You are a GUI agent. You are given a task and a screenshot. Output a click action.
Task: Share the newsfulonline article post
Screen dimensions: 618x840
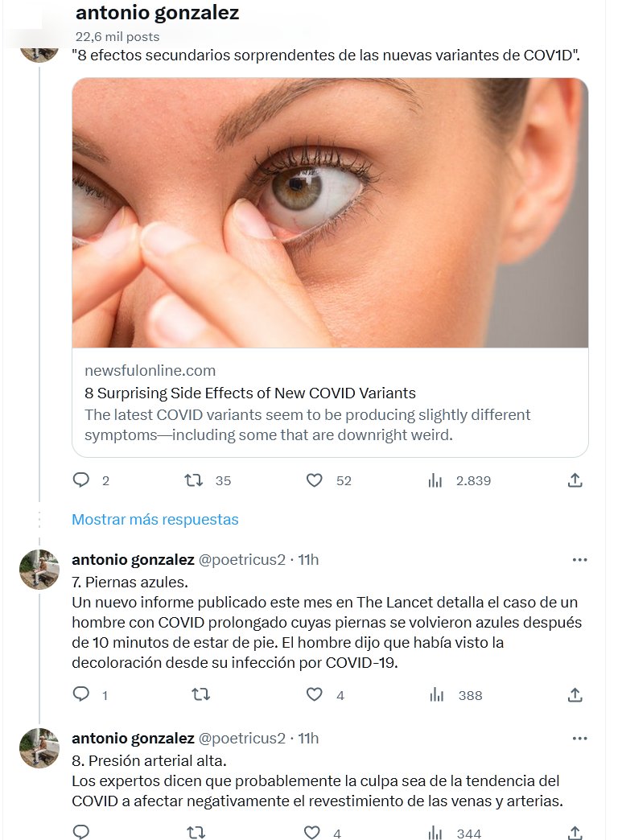pyautogui.click(x=575, y=480)
